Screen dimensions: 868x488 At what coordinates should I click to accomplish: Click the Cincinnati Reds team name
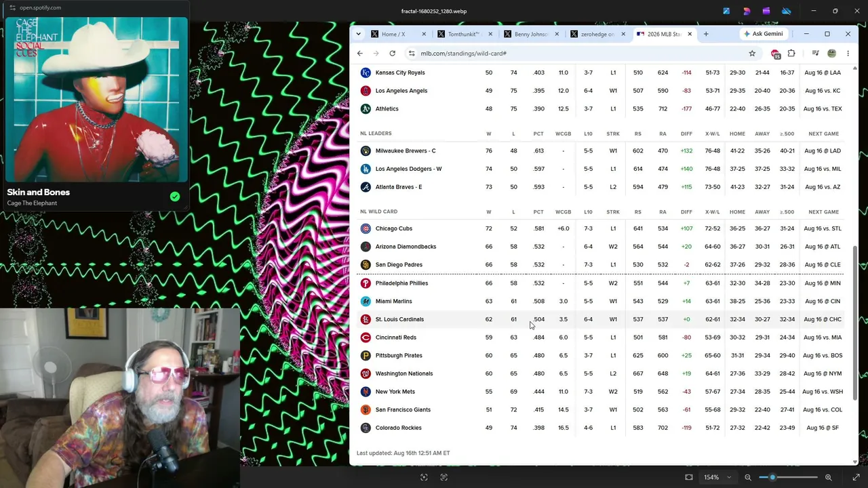[396, 338]
